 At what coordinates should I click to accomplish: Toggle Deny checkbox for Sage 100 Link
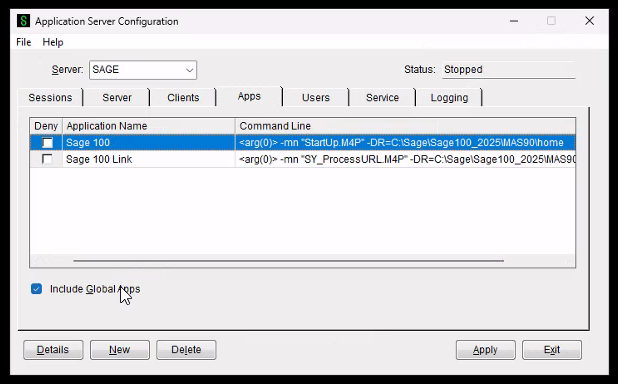(47, 159)
